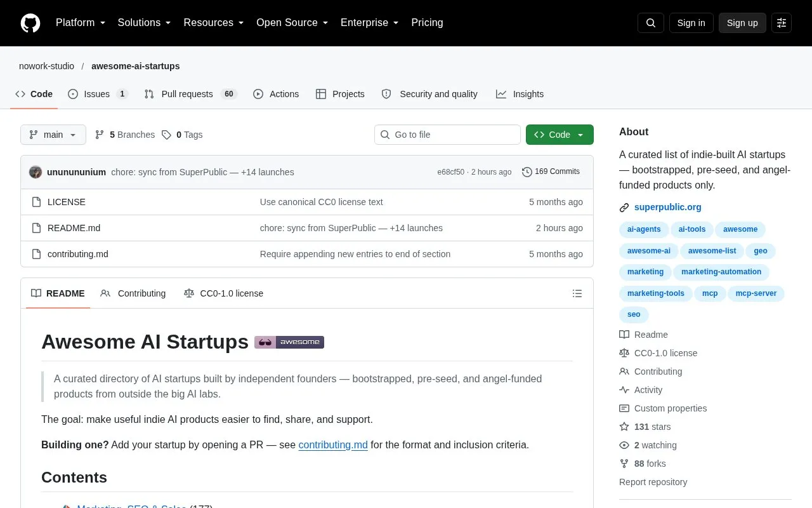Viewport: 812px width, 508px height.
Task: Click the Sign in button
Action: 691,23
